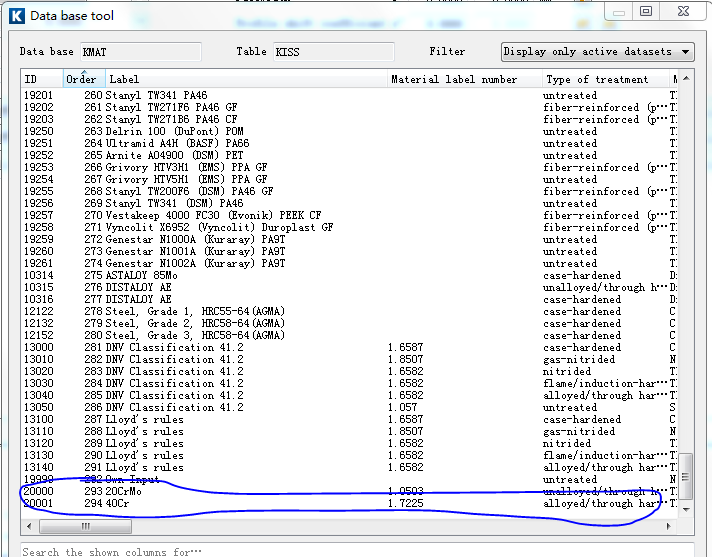Screen dimensions: 712x557
Task: Click the vertical scrollbar thumb
Action: click(686, 476)
